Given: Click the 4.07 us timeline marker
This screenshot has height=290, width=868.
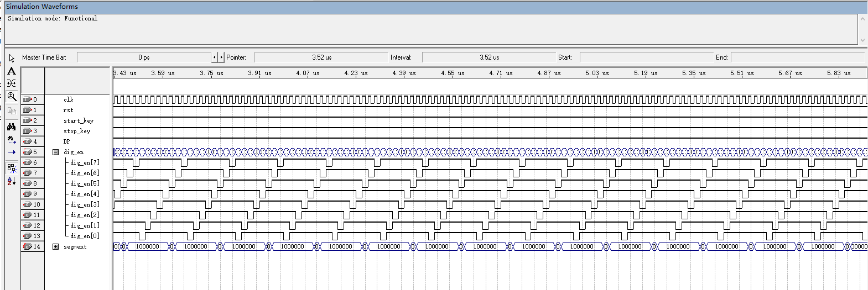Looking at the screenshot, I should (x=308, y=73).
